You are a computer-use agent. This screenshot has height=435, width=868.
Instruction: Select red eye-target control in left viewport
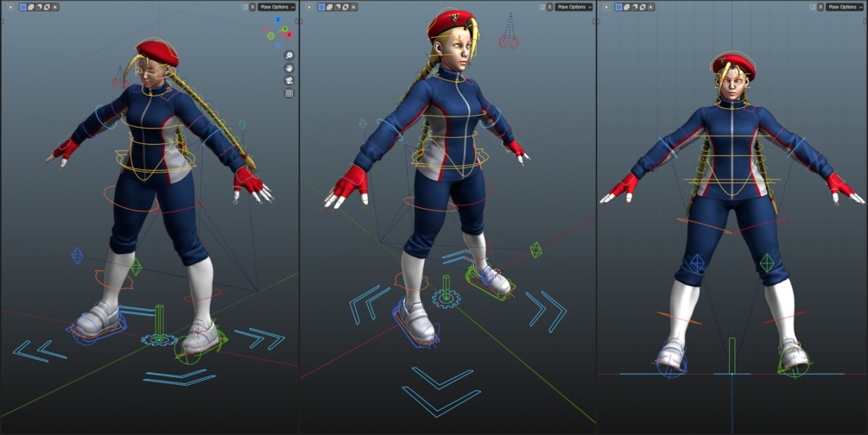point(119,82)
